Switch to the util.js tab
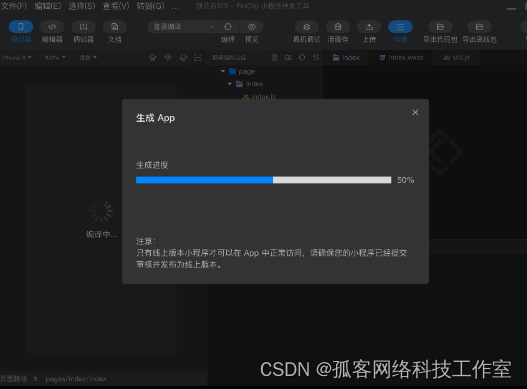Viewport: 527px width, 389px height. 456,57
